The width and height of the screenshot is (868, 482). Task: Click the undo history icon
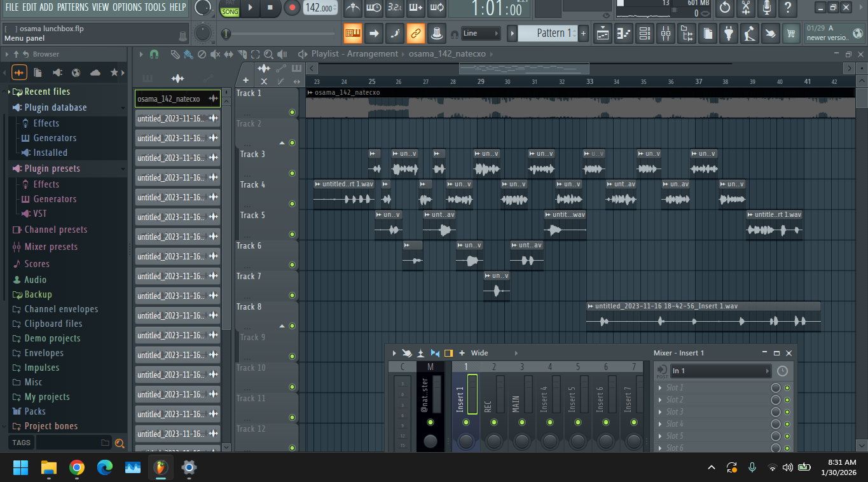pos(724,8)
